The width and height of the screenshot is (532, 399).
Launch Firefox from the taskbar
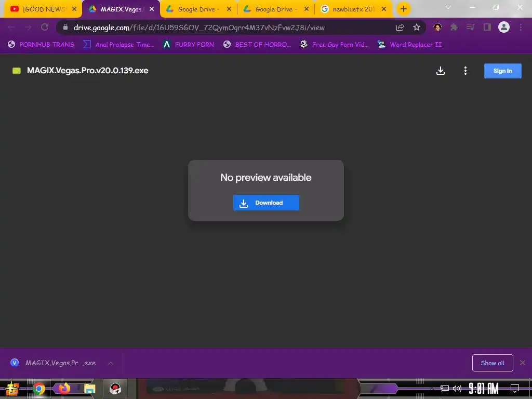(x=64, y=389)
